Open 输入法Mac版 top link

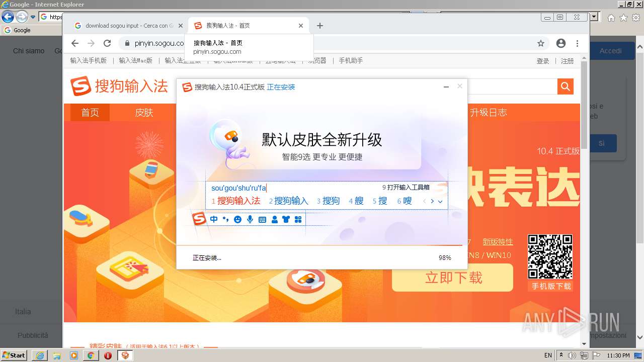[x=136, y=60]
